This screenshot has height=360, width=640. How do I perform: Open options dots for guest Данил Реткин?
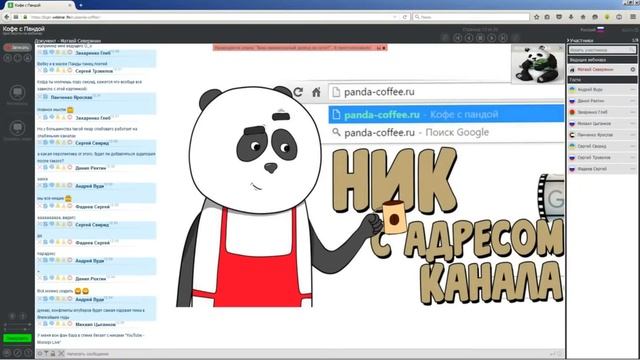coord(633,101)
